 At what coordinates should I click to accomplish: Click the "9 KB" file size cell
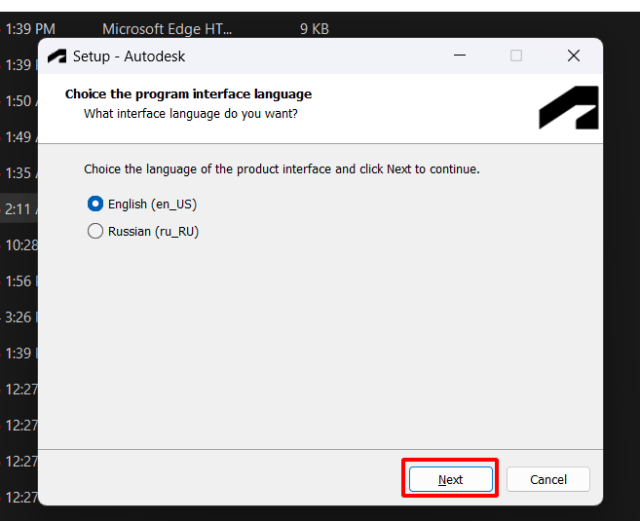[314, 29]
